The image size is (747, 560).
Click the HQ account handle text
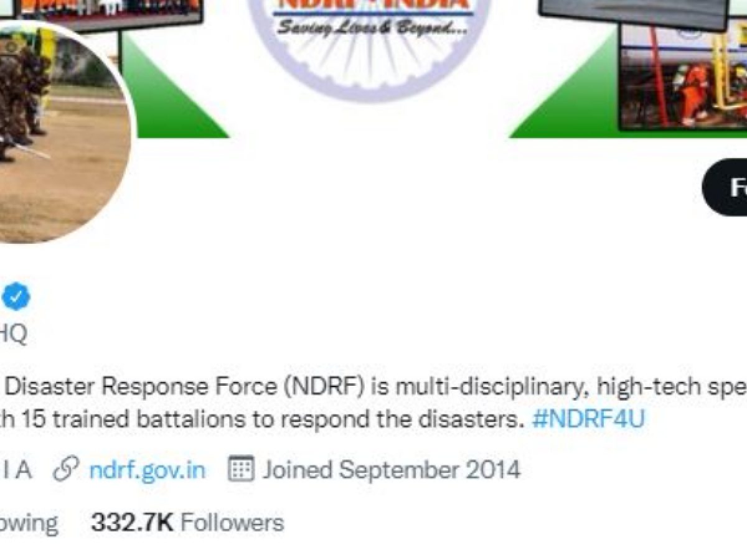(14, 334)
